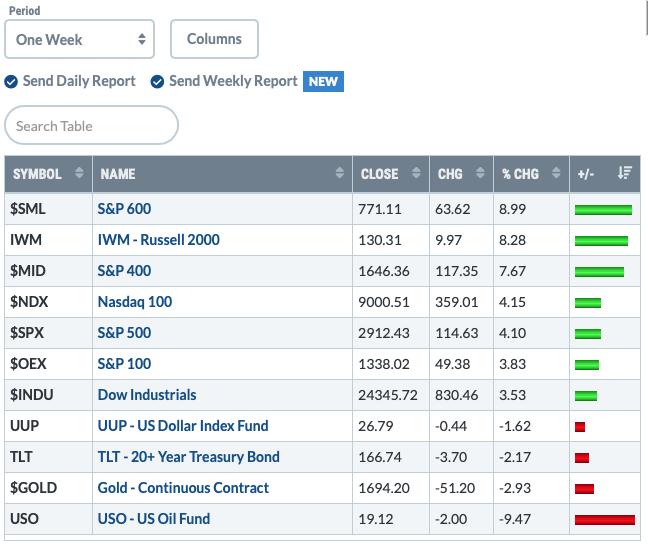The height and width of the screenshot is (545, 648).
Task: Click the green bar in the Nasdaq 100 row
Action: [x=588, y=303]
